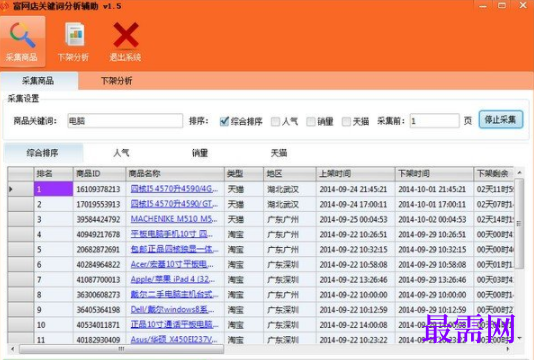Screen dimensions: 534x360
Task: Select the 综合排序 results tab
Action: click(43, 153)
